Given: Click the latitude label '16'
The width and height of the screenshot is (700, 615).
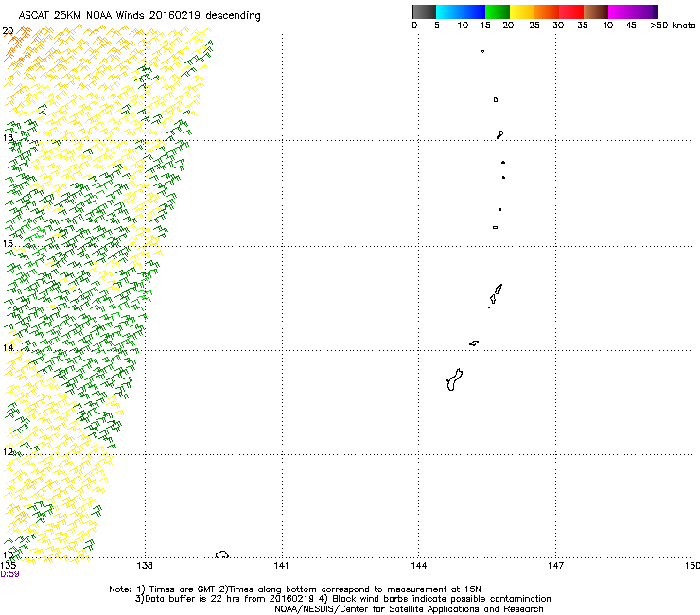Looking at the screenshot, I should [8, 243].
